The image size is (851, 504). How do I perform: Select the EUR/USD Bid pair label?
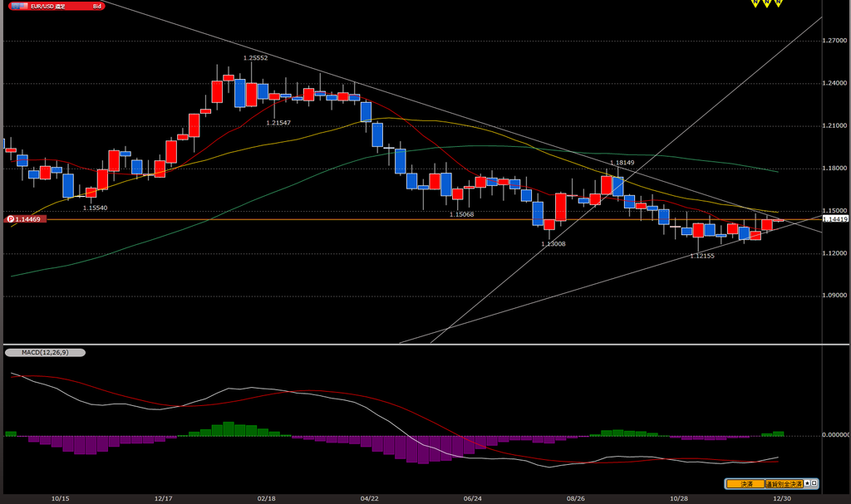click(57, 6)
